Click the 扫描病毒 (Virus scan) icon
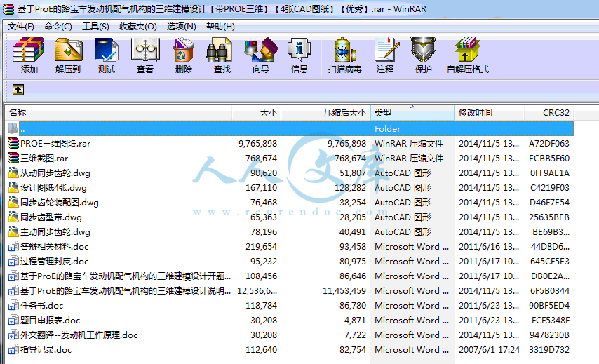This screenshot has width=599, height=364. 345,50
